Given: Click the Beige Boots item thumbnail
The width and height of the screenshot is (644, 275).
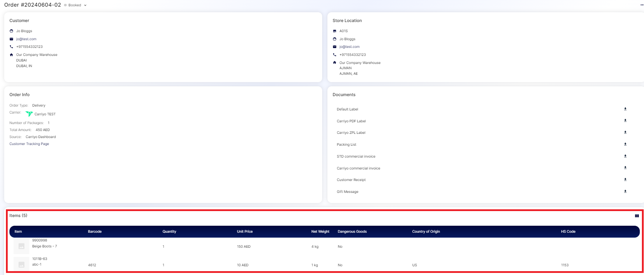Looking at the screenshot, I should [21, 246].
